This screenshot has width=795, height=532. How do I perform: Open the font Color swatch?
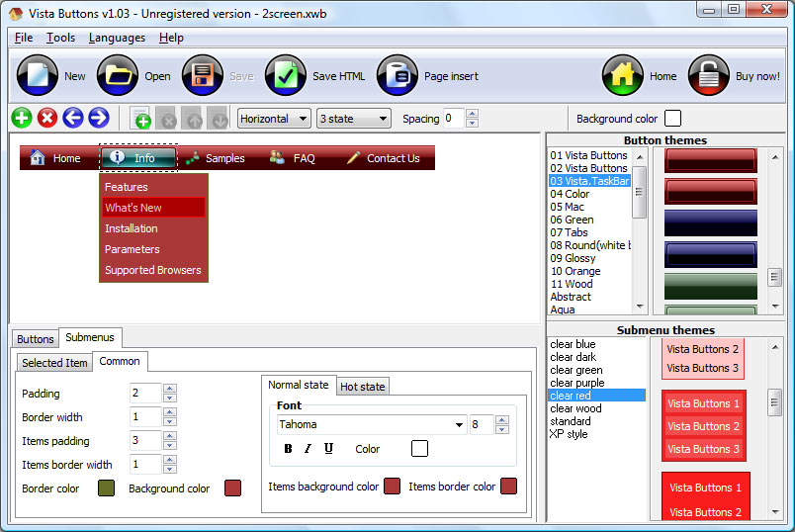(419, 448)
